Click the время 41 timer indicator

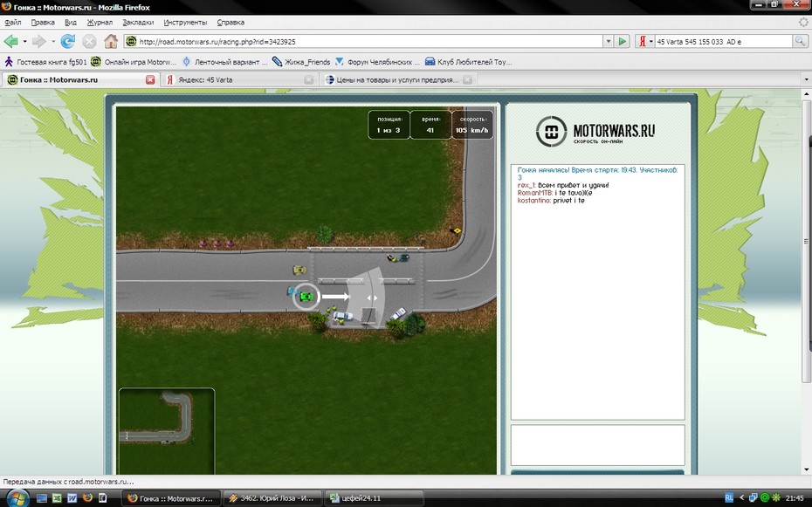[x=430, y=125]
